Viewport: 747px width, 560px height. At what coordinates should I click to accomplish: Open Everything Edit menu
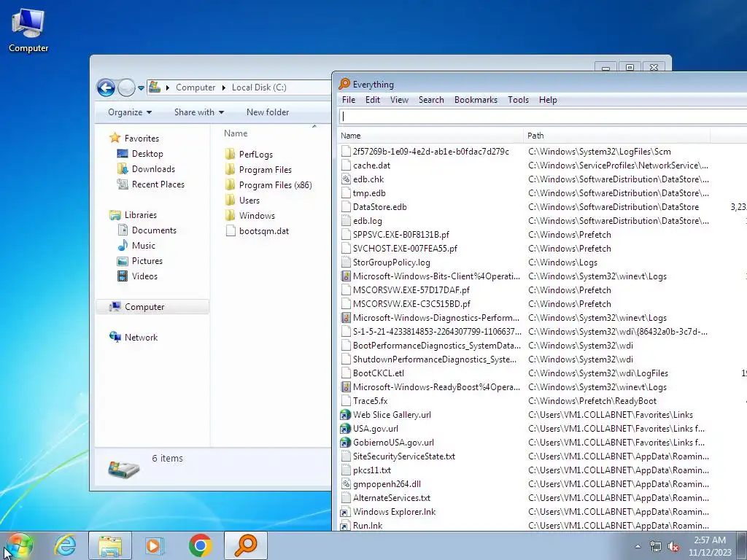coord(373,100)
